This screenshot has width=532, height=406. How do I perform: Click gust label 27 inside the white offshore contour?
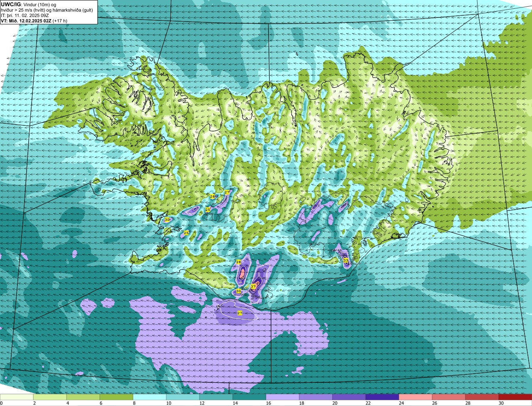240,313
